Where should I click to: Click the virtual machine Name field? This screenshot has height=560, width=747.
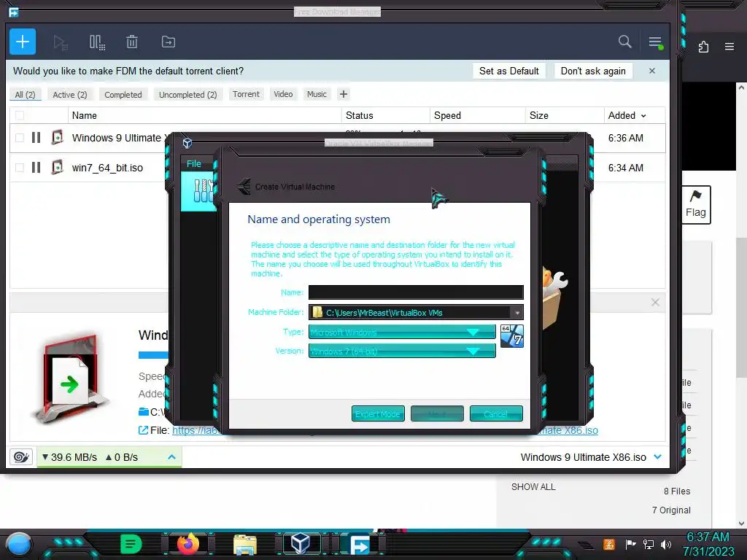pyautogui.click(x=416, y=292)
